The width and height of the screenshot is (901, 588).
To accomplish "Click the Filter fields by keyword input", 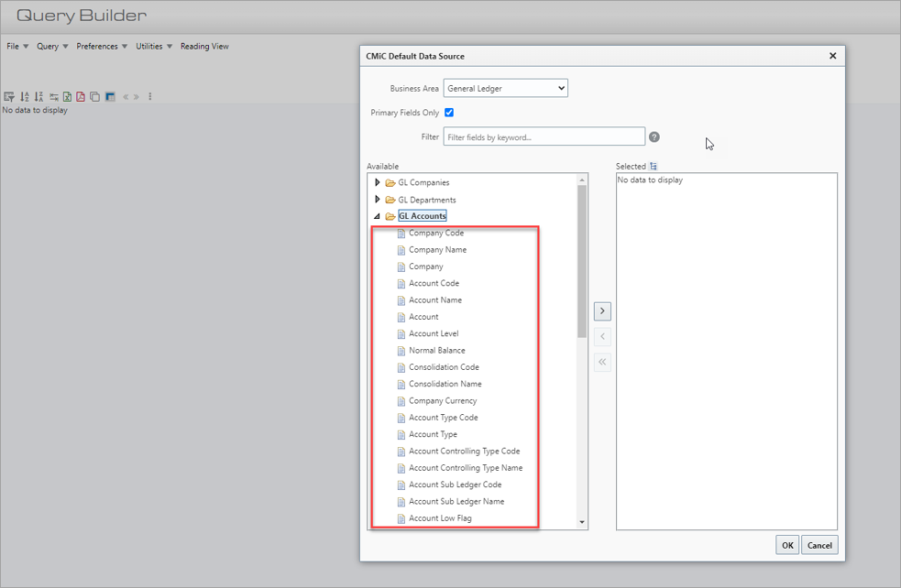I will click(544, 137).
